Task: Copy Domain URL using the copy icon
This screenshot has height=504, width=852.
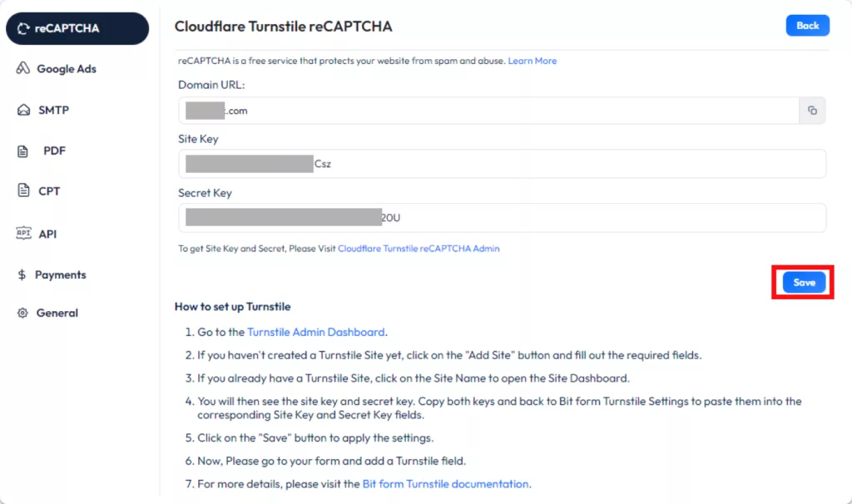Action: [x=812, y=110]
